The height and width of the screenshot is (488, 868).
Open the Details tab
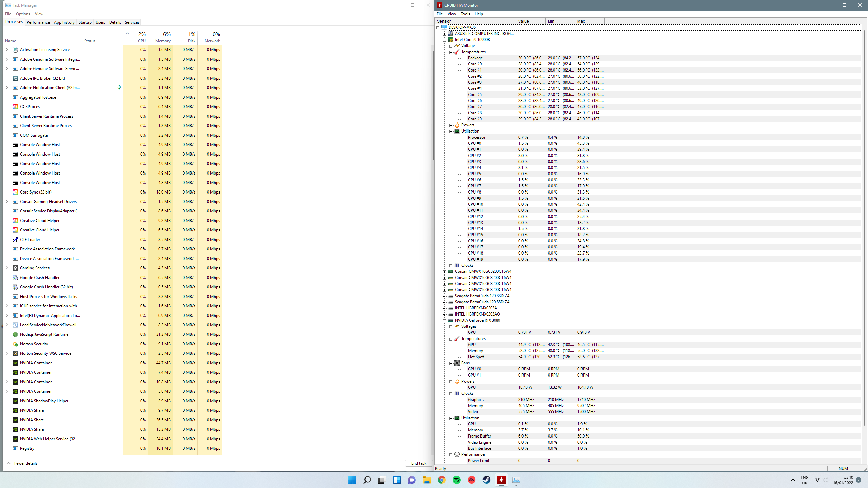[x=115, y=22]
